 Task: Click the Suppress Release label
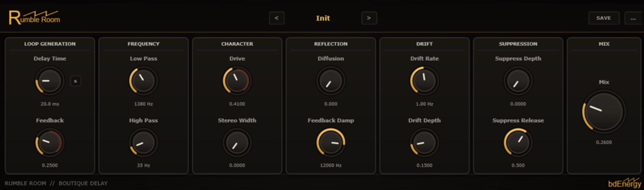point(518,121)
